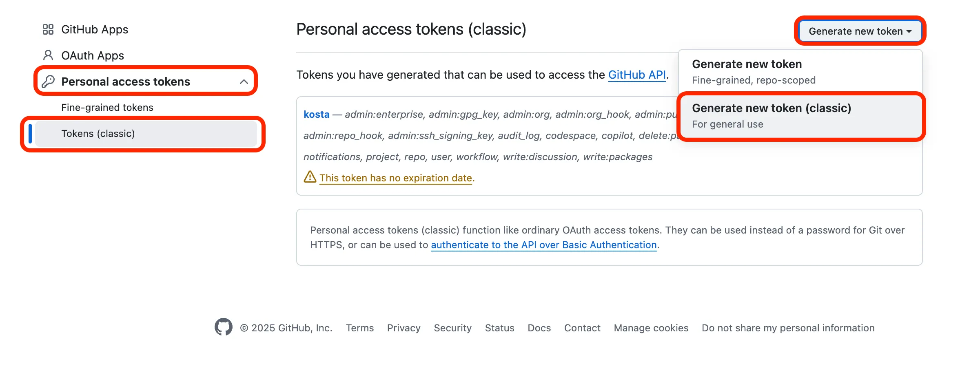Click the OAuth Apps person icon
Image resolution: width=980 pixels, height=388 pixels.
click(48, 55)
